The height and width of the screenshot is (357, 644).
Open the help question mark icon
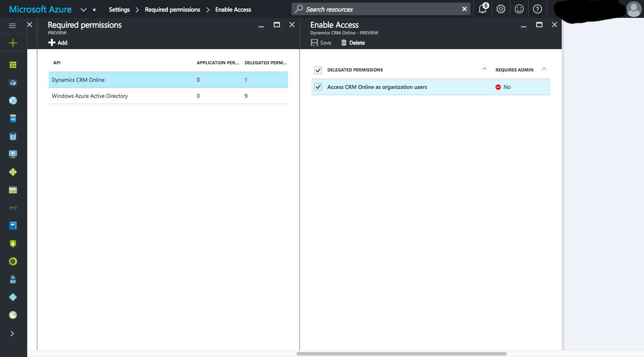click(538, 9)
